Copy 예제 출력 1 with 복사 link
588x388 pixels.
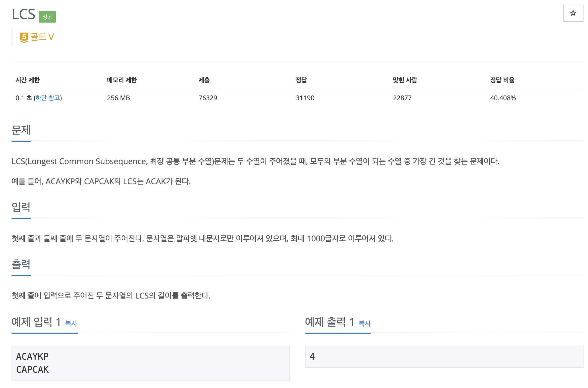pos(364,323)
